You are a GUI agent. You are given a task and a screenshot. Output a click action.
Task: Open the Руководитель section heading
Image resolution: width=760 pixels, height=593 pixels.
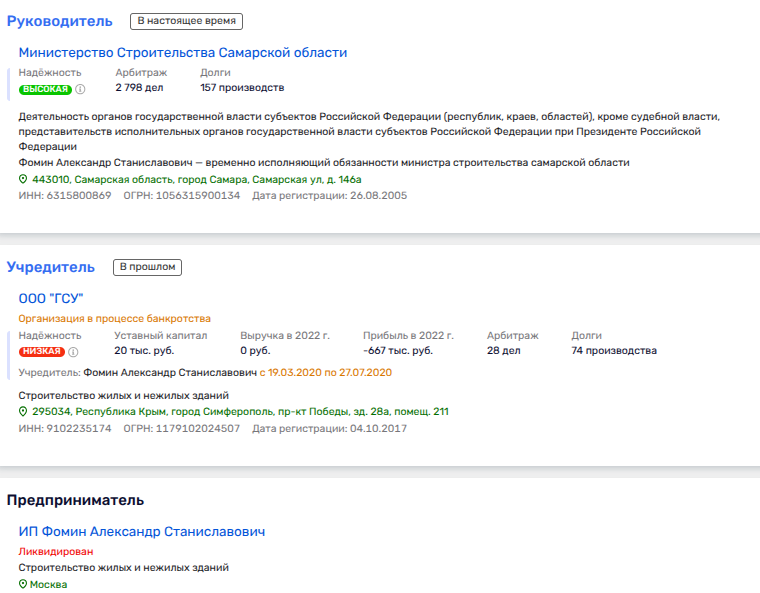click(60, 21)
